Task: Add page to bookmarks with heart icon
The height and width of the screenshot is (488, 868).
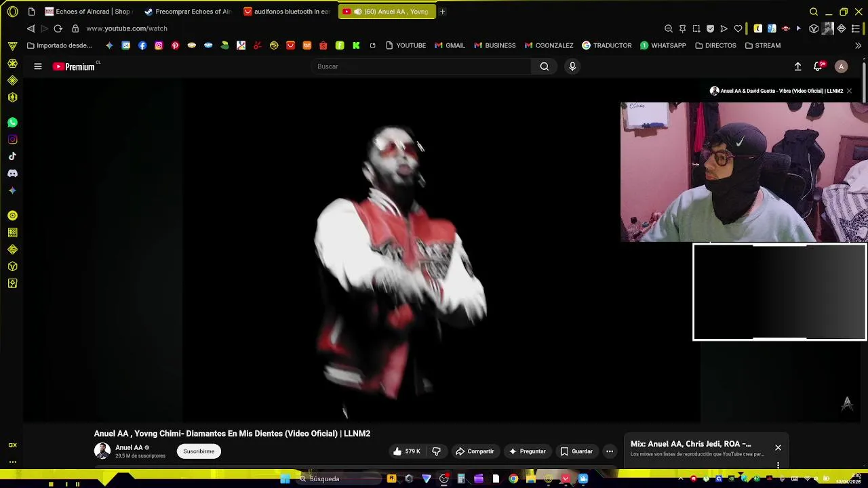Action: [x=738, y=28]
